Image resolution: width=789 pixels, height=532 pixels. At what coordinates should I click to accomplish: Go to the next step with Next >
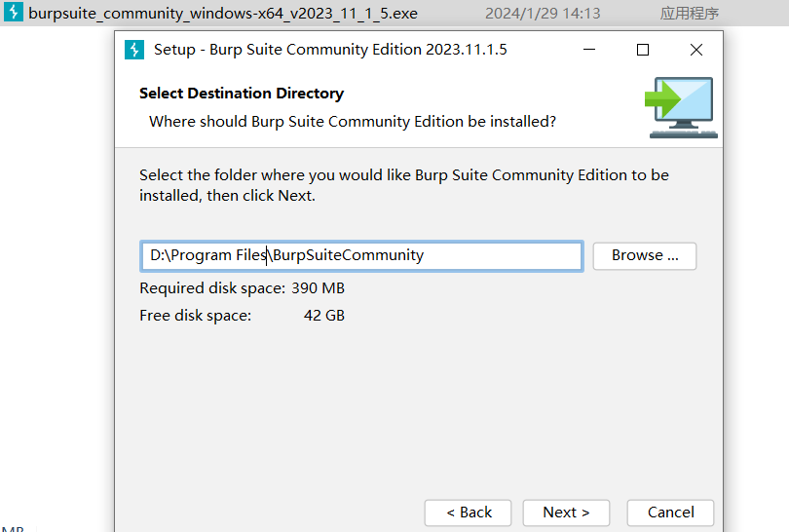[x=566, y=513]
